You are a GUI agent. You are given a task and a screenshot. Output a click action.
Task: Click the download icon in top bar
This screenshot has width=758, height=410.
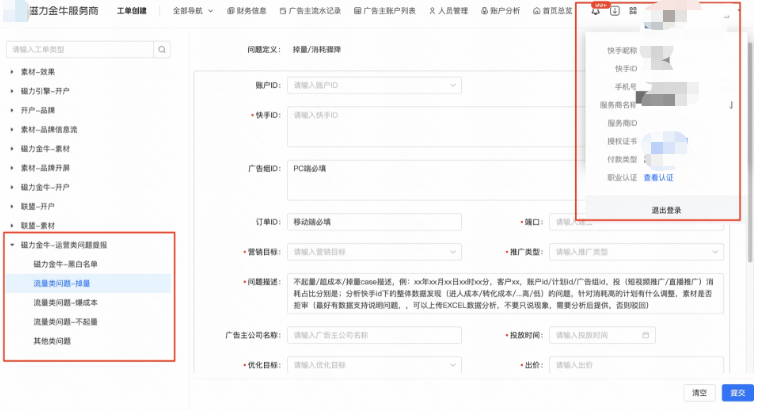tap(614, 11)
